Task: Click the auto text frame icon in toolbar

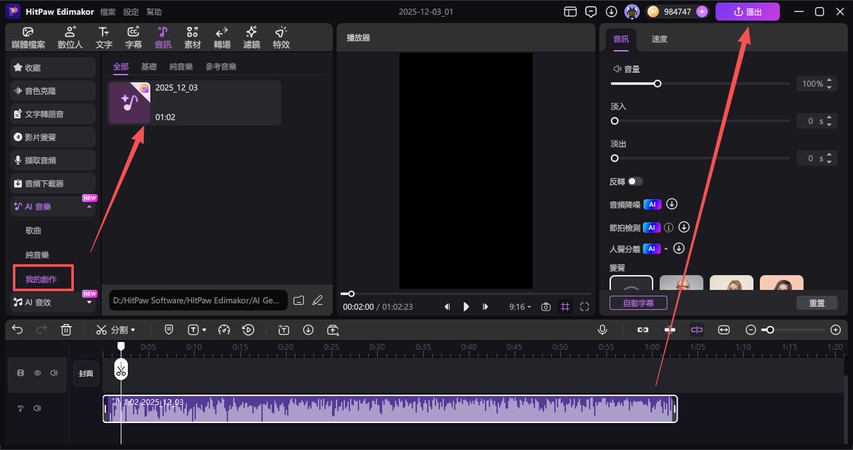Action: click(x=283, y=330)
